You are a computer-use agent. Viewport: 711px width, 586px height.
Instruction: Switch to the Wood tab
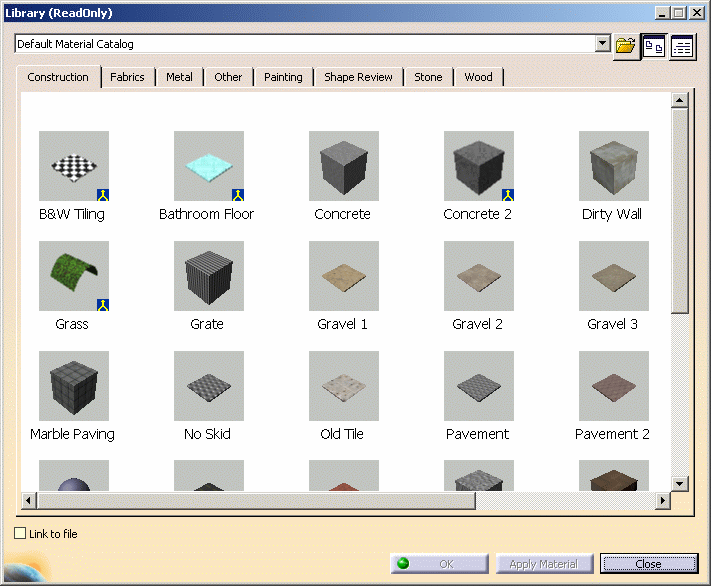coord(478,77)
